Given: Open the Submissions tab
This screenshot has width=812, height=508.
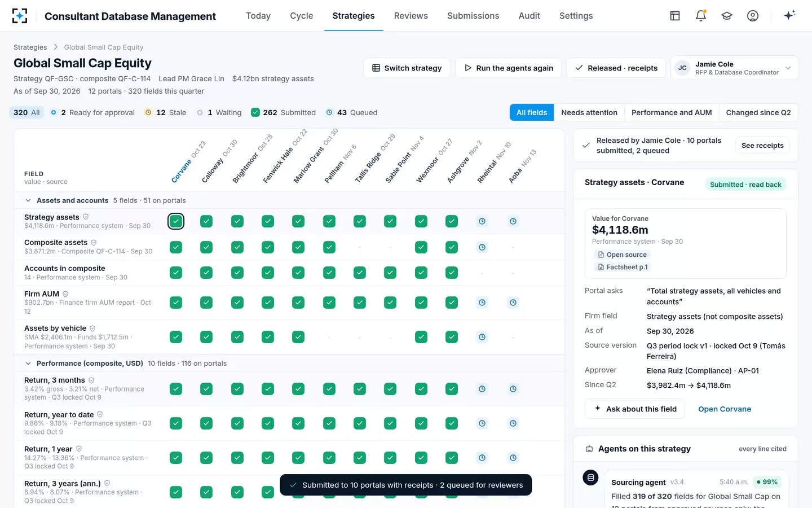Looking at the screenshot, I should tap(473, 16).
